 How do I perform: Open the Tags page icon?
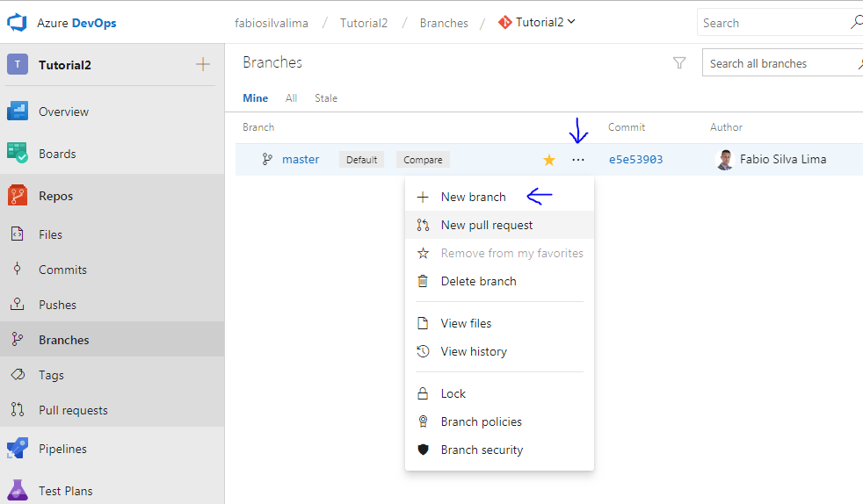pyautogui.click(x=18, y=374)
